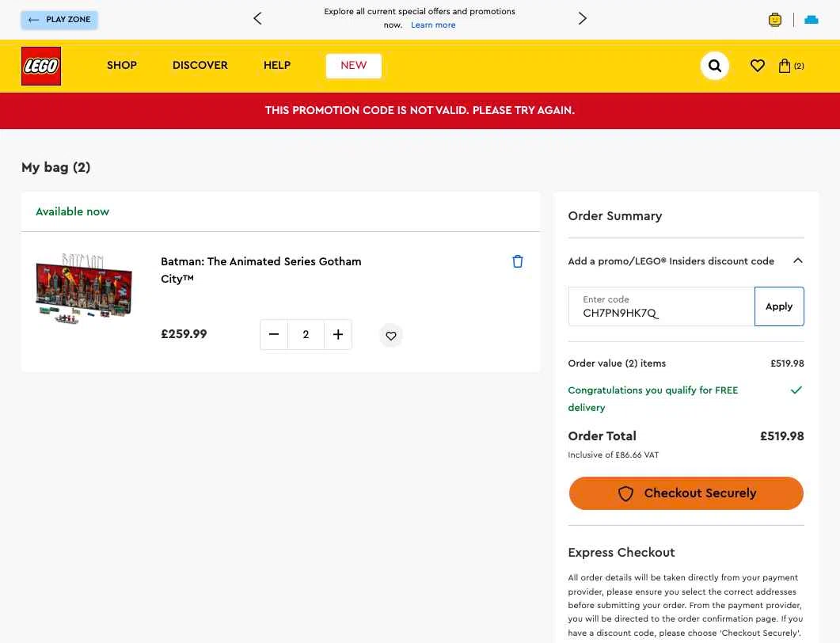Open Batman Gotham City product thumbnail
The image size is (840, 643).
click(x=84, y=288)
